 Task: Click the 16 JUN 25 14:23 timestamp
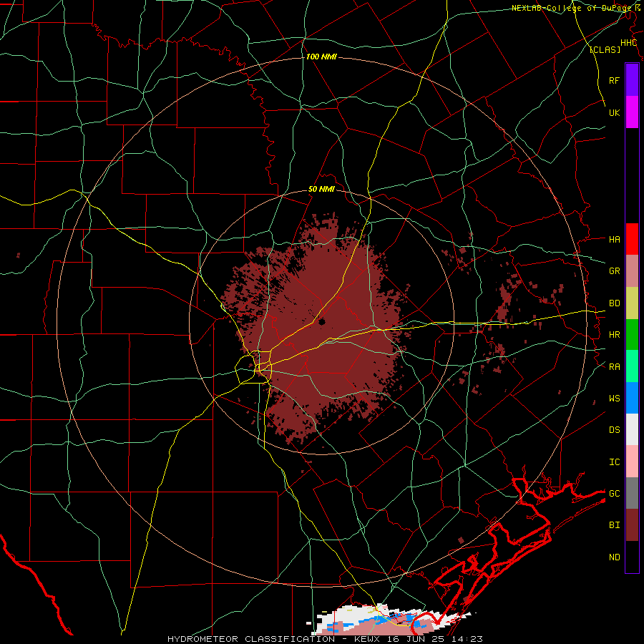click(x=435, y=639)
